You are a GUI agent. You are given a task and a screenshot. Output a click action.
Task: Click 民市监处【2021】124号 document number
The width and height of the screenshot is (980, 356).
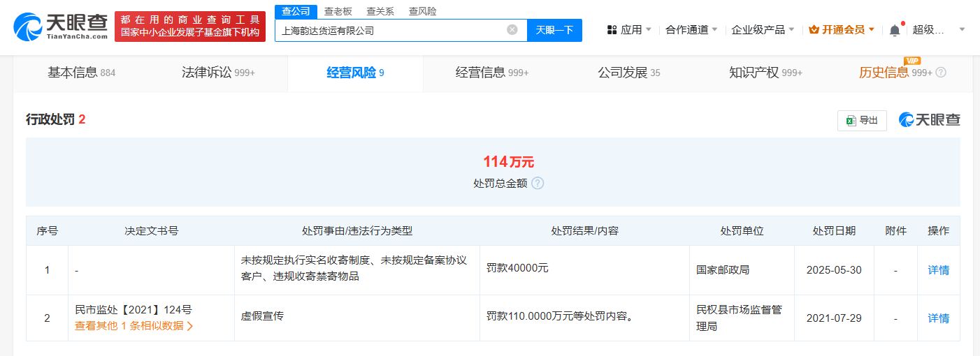[x=134, y=310]
